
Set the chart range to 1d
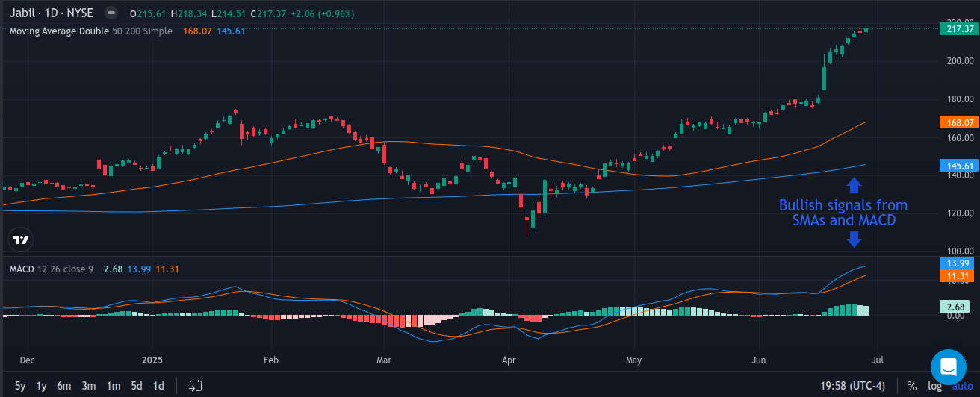tap(158, 386)
